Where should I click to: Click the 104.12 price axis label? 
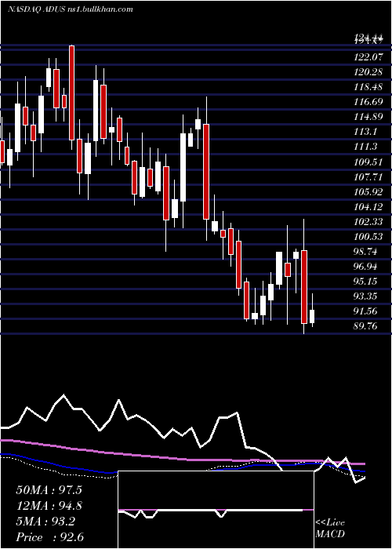(369, 207)
